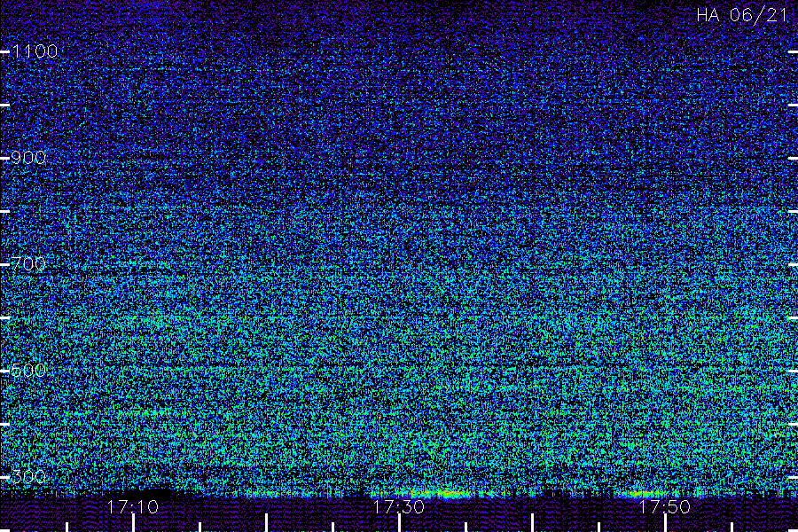Click the HA 06/21 station date label

tap(742, 15)
